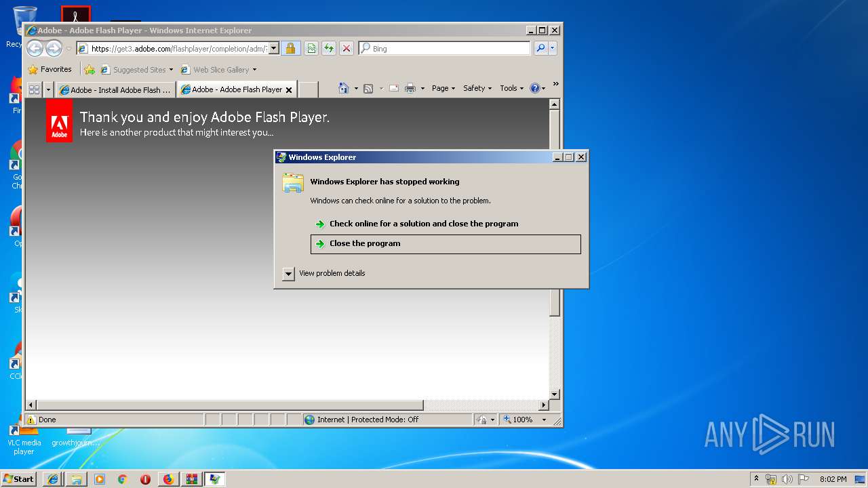
Task: Choose Close the program option
Action: point(446,244)
